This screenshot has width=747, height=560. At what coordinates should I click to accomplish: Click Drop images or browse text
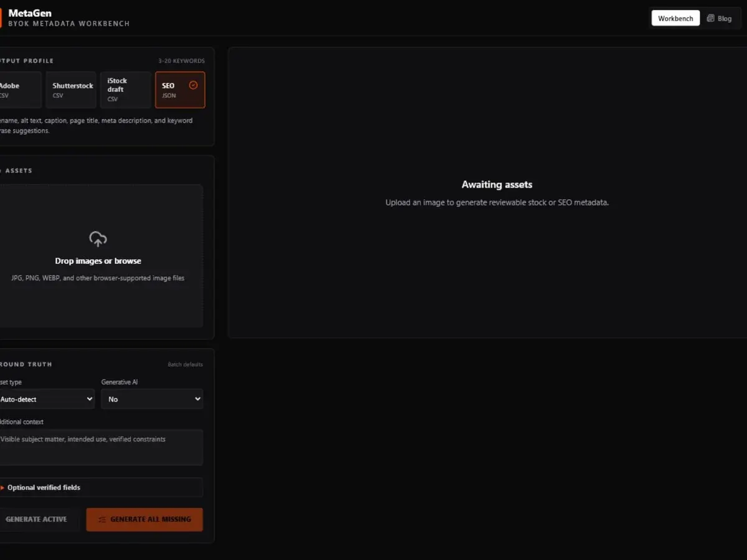(98, 261)
